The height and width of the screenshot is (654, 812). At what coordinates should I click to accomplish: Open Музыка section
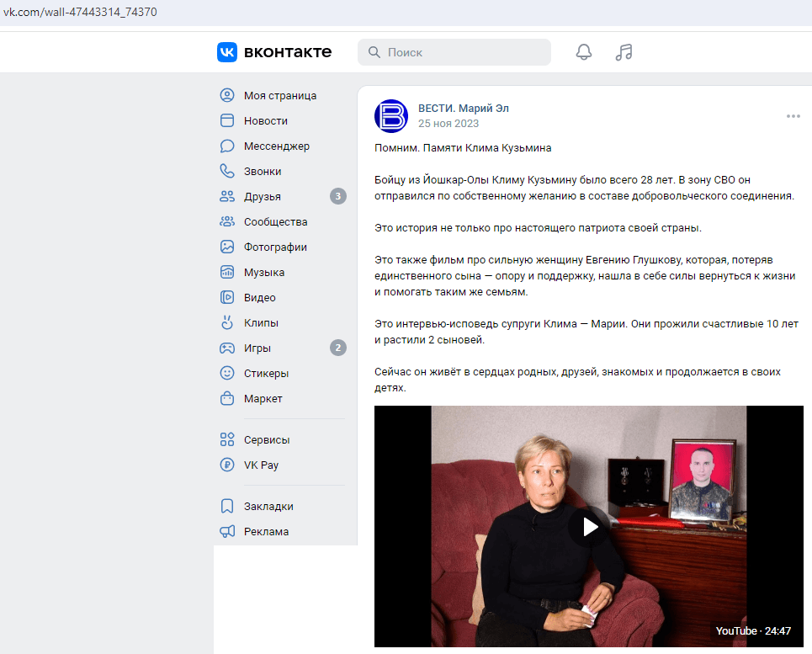click(264, 273)
